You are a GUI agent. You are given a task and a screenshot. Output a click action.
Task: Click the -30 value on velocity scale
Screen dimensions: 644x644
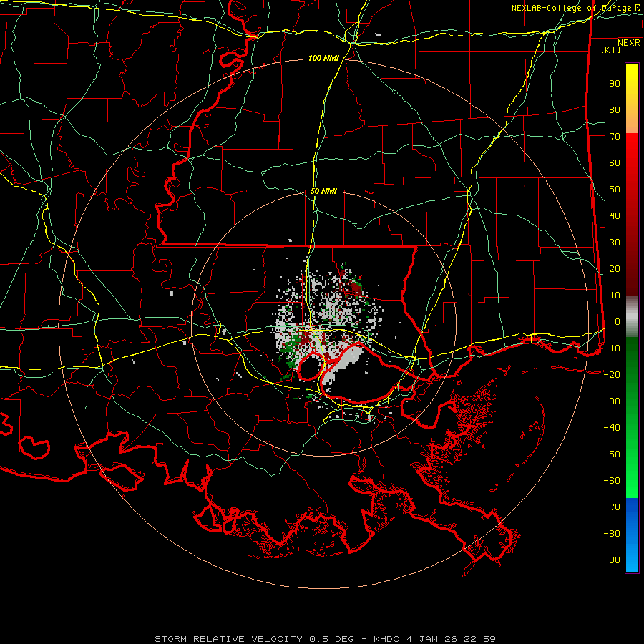coord(612,401)
